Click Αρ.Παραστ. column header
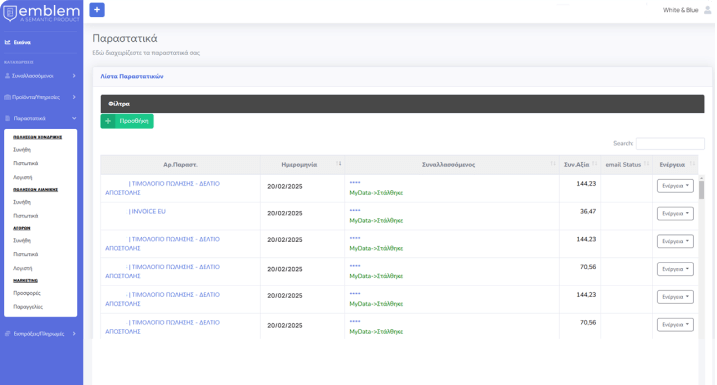 pos(180,165)
